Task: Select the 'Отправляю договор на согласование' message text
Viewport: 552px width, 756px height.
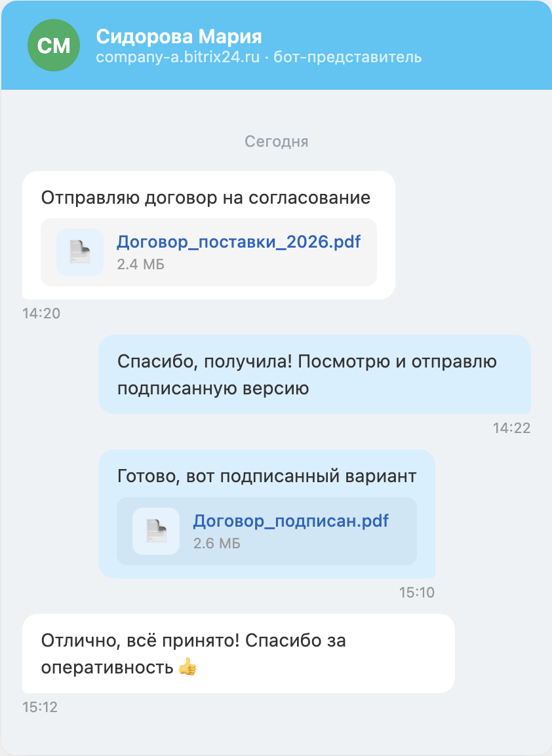Action: 206,198
